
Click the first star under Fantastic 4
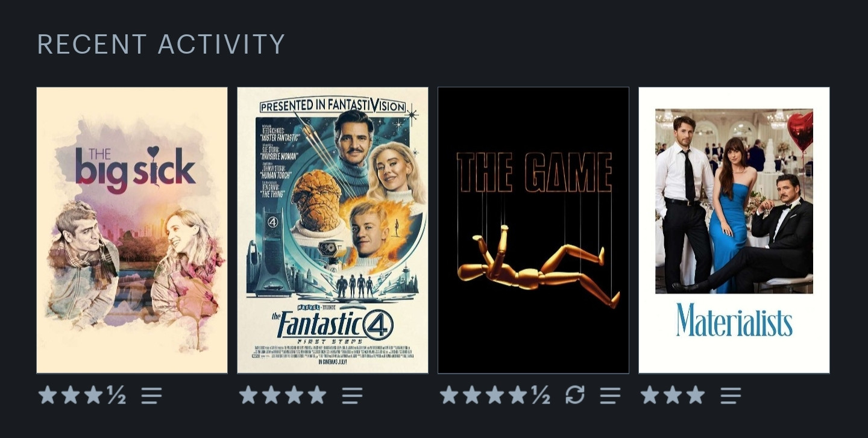pos(248,395)
